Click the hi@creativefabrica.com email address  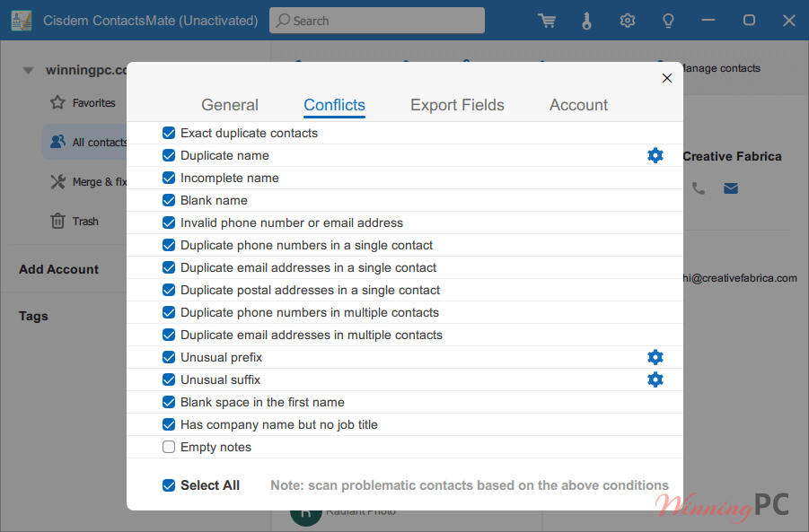[x=740, y=278]
